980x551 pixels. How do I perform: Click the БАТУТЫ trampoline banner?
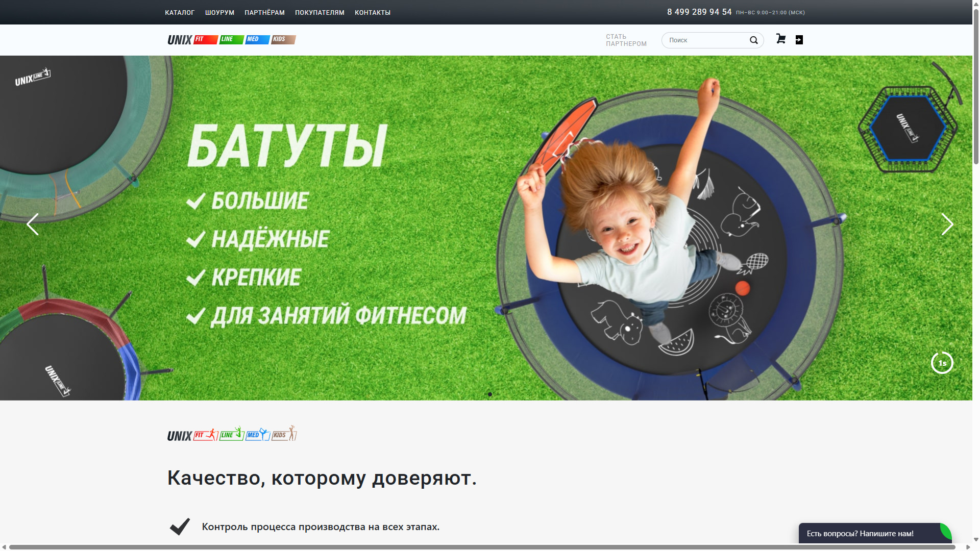coord(486,228)
